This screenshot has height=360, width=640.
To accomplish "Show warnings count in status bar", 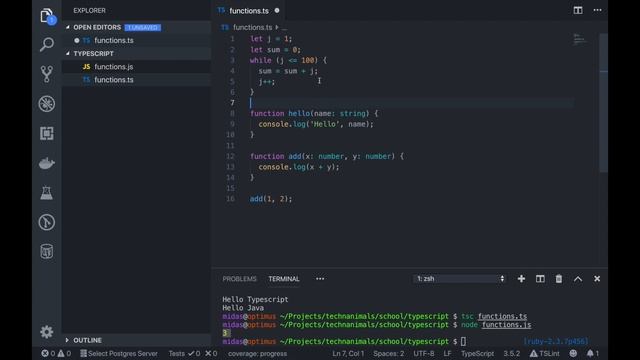I will click(x=64, y=353).
